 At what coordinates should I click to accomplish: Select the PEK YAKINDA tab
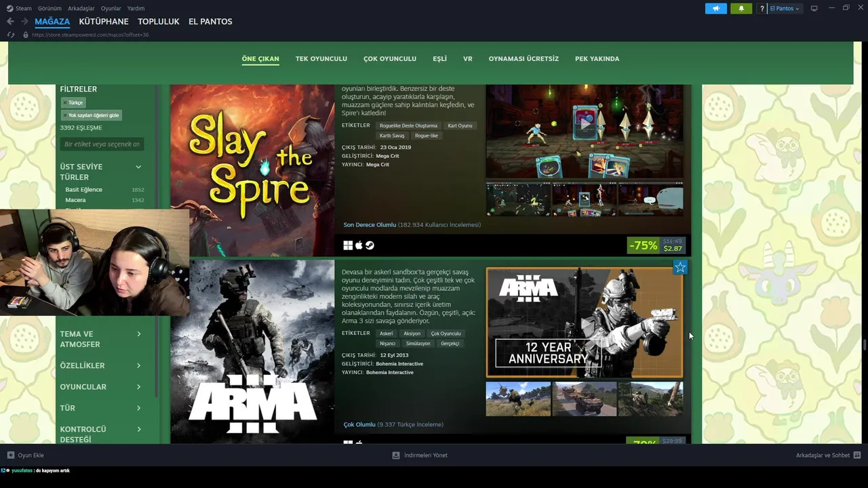point(597,59)
